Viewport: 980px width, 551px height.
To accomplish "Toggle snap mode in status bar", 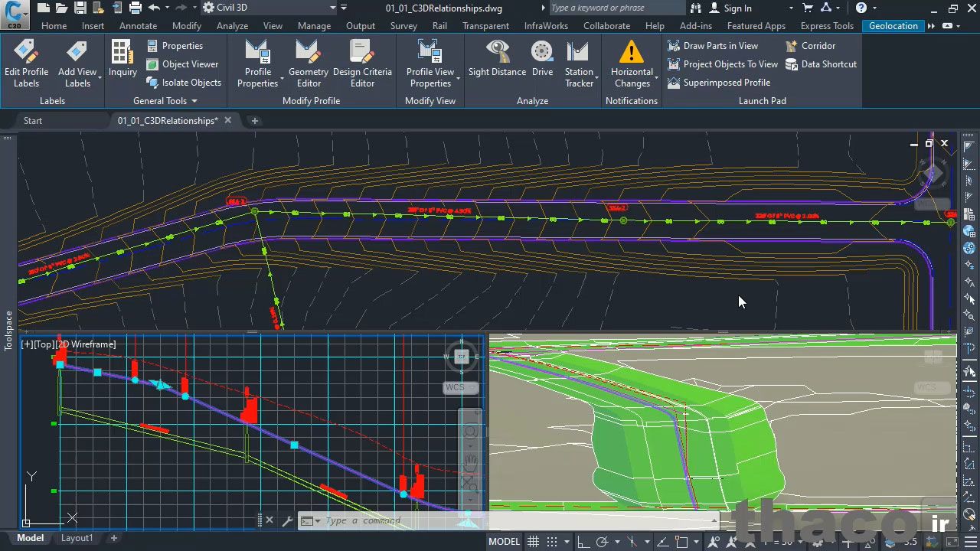I will [x=552, y=542].
